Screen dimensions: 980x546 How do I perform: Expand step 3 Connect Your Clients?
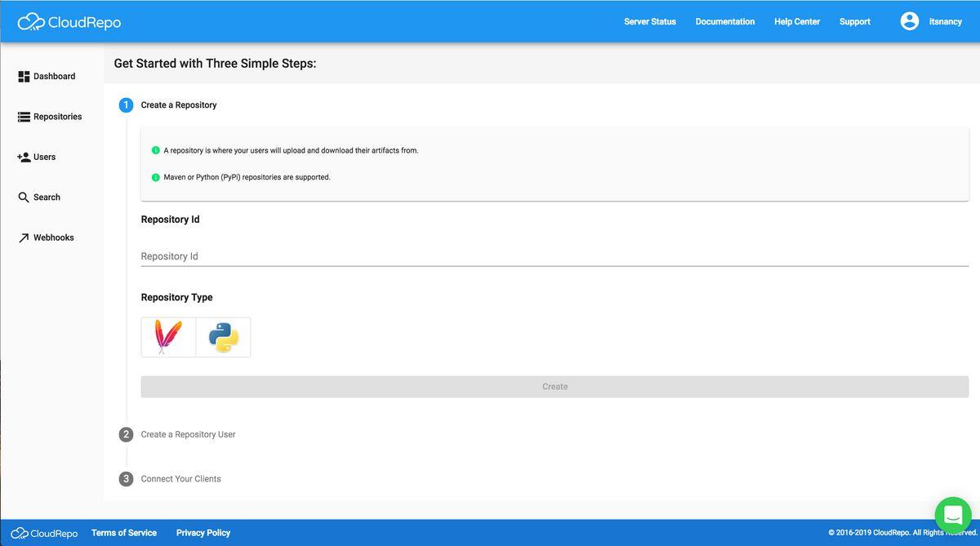tap(180, 479)
